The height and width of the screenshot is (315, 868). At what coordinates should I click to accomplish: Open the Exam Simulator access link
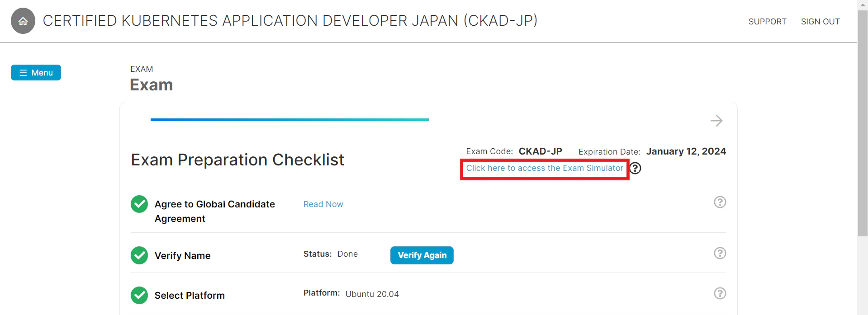click(x=545, y=168)
